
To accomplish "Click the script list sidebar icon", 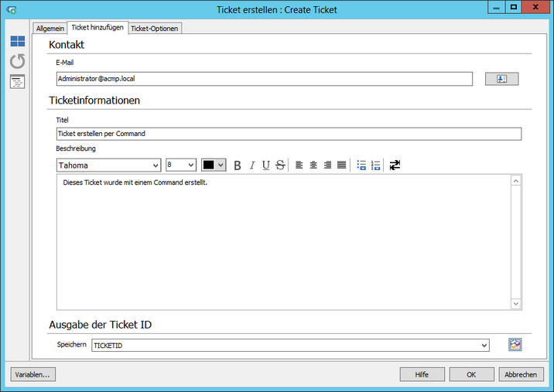I will [17, 82].
